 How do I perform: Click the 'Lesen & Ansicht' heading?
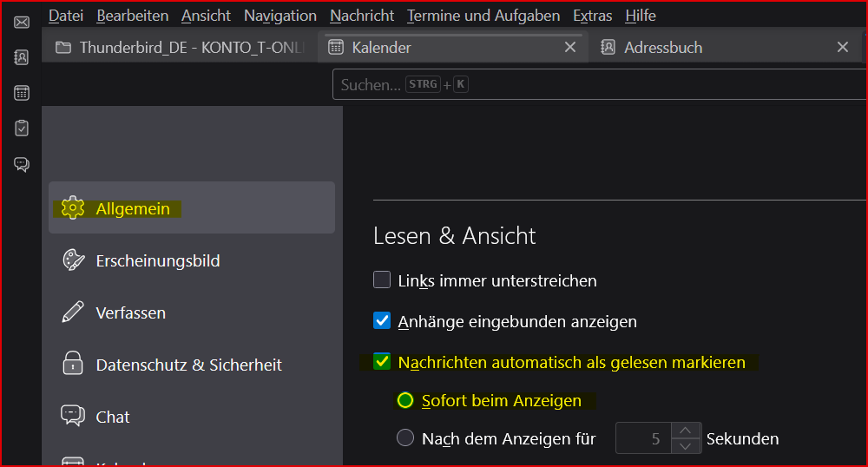[x=455, y=236]
